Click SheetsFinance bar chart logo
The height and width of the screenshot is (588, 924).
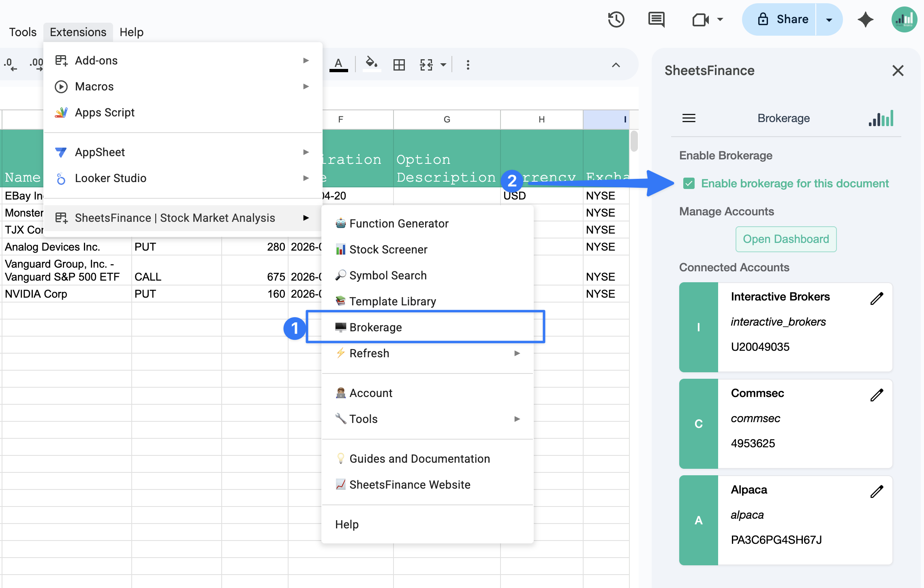point(881,118)
